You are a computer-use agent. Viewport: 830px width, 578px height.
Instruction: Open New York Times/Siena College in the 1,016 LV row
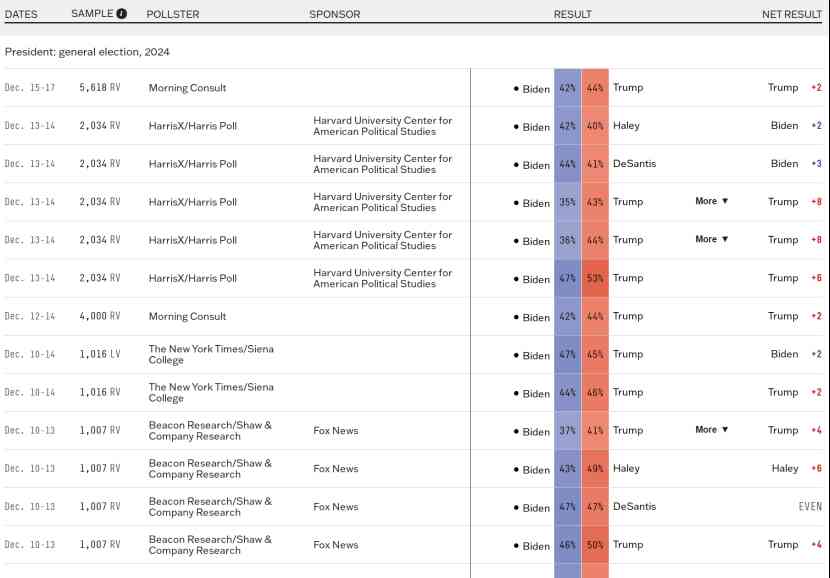click(x=211, y=355)
